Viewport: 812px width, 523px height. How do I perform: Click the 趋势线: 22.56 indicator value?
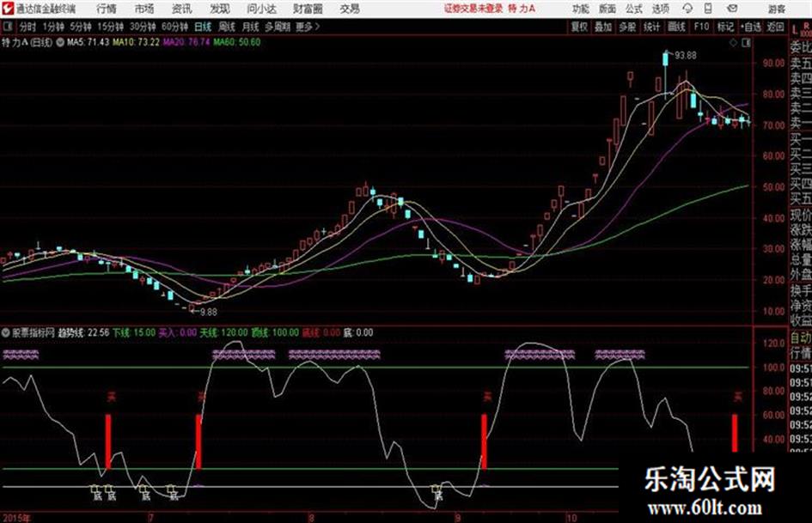[83, 333]
